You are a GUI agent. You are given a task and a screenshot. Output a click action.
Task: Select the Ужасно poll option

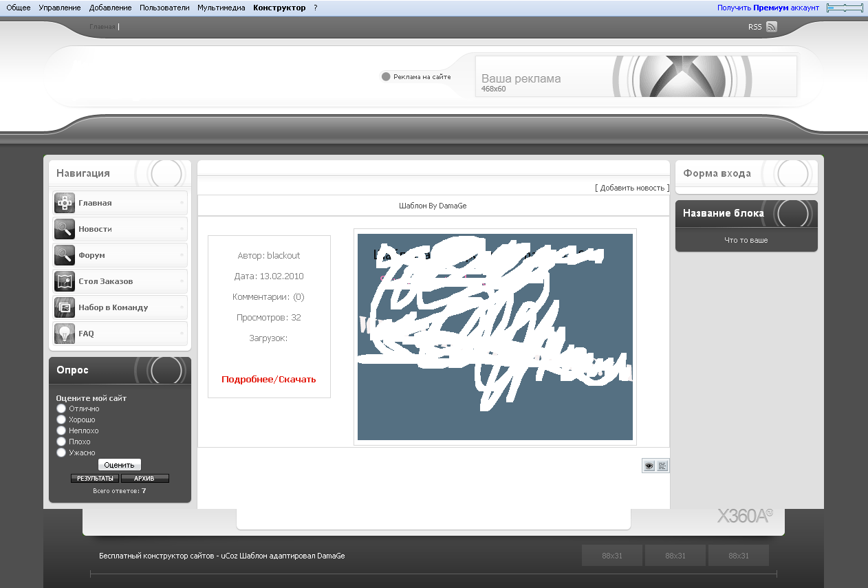point(61,453)
